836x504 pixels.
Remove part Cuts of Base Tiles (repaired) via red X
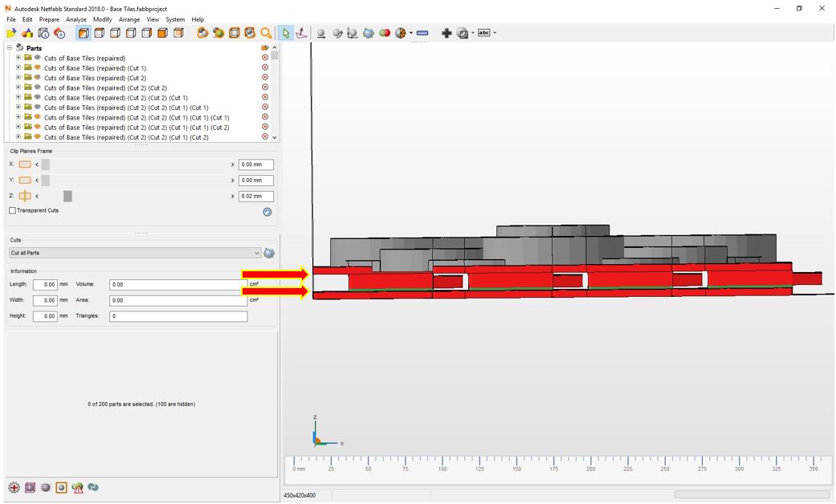pyautogui.click(x=265, y=58)
